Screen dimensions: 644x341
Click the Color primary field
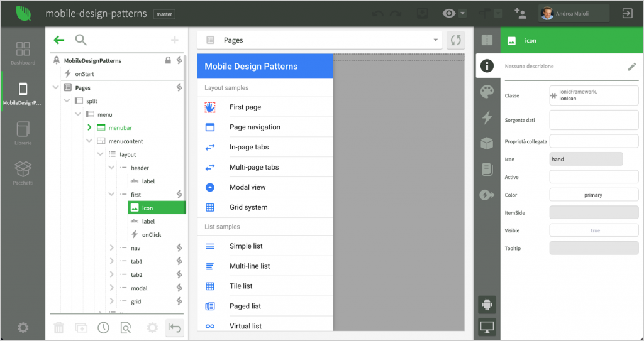pyautogui.click(x=594, y=195)
